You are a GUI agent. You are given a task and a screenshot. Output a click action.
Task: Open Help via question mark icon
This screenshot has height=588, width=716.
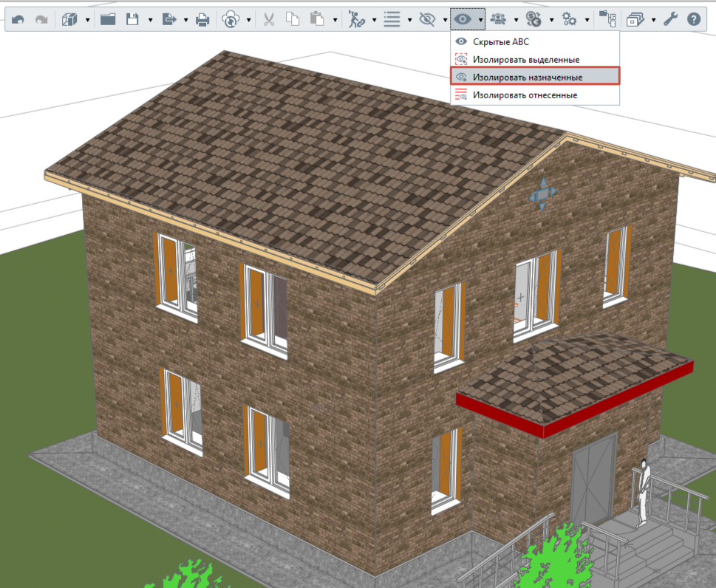pos(694,19)
